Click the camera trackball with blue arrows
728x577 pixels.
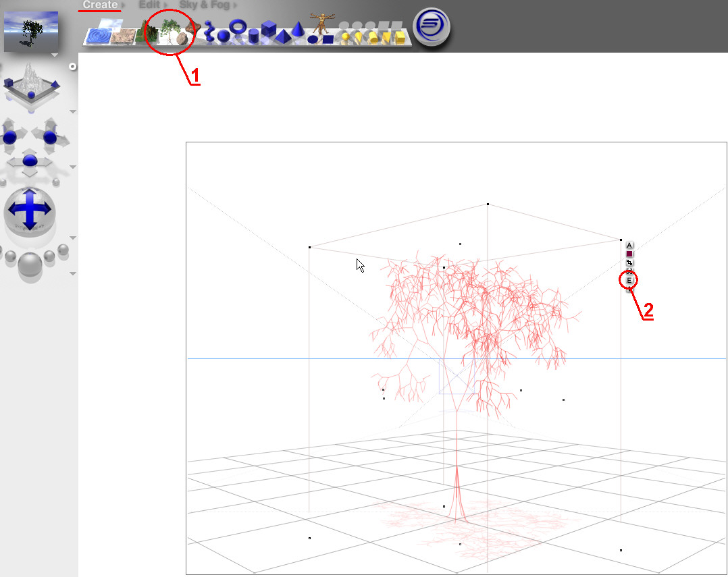pos(30,211)
